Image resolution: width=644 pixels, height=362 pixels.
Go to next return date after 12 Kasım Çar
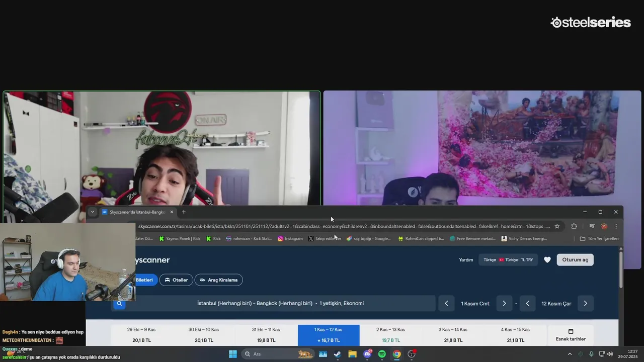(x=585, y=304)
